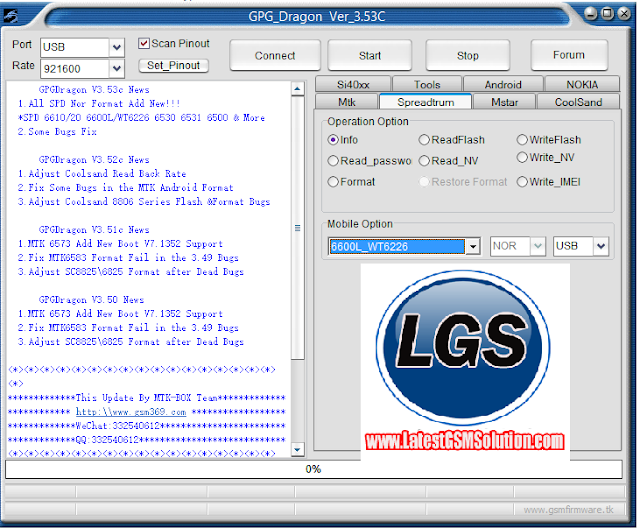Click the Start button
The image size is (640, 528).
(370, 55)
